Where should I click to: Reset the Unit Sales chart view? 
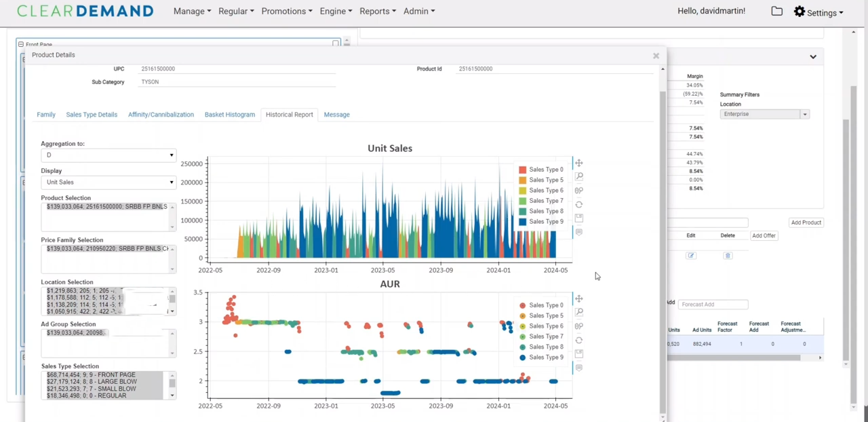coord(578,204)
